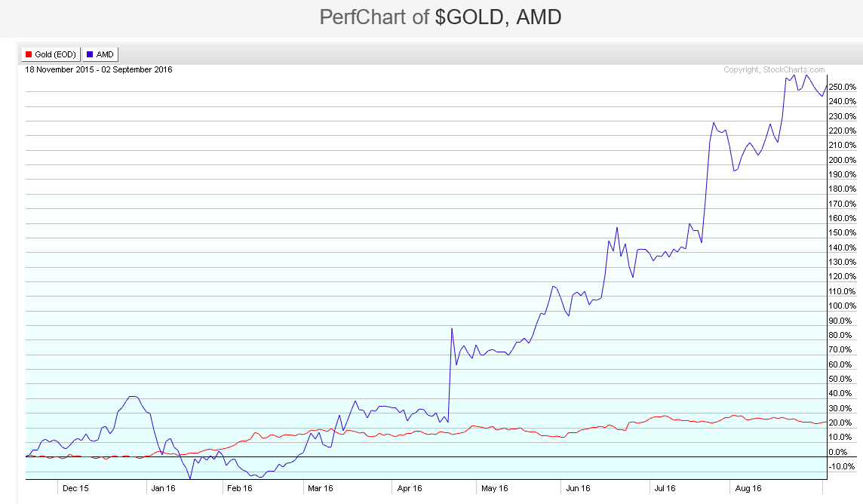863x504 pixels.
Task: Click the Dec 15 date axis label
Action: (x=75, y=488)
